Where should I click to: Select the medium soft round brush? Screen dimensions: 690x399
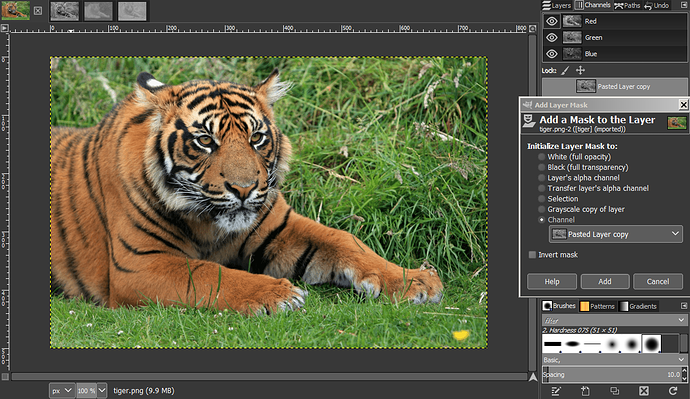[x=631, y=344]
